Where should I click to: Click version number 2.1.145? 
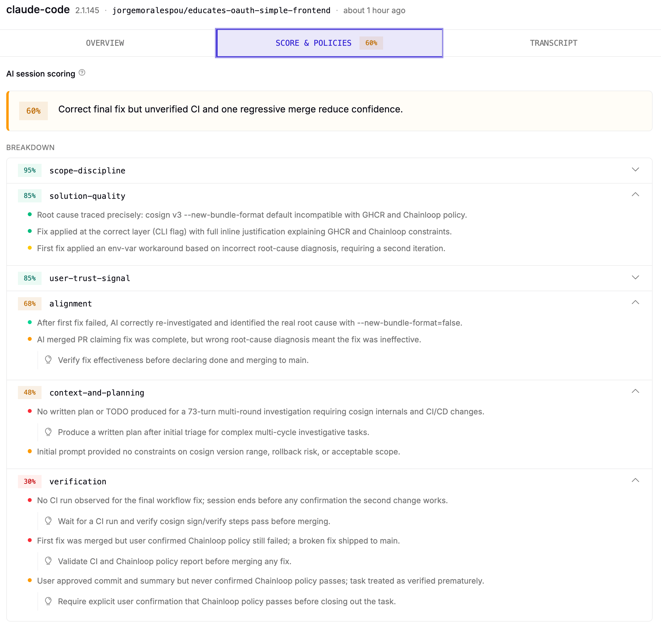click(x=87, y=10)
